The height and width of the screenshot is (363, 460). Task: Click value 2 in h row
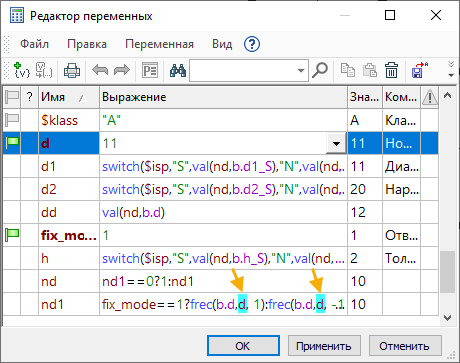point(365,258)
